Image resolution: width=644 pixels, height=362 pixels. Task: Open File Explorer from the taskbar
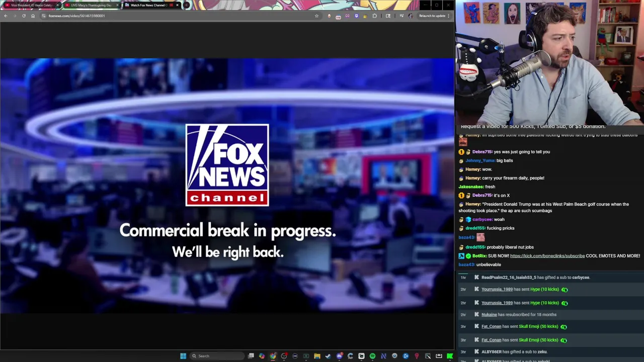317,356
